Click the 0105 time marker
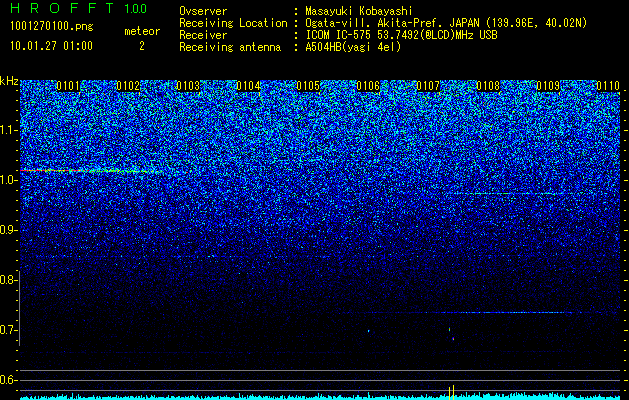This screenshot has height=400, width=629. click(x=308, y=86)
